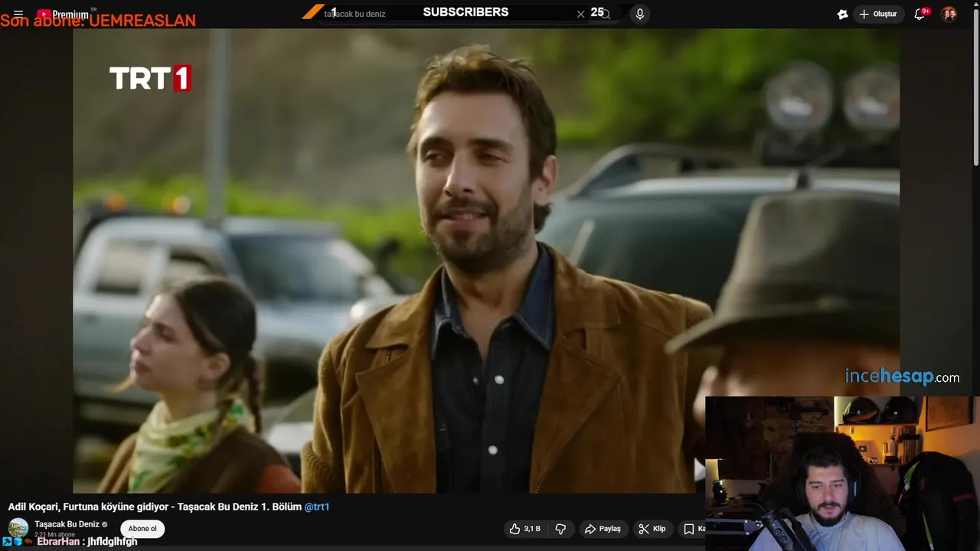Save the video with the bookmark button

click(x=693, y=529)
